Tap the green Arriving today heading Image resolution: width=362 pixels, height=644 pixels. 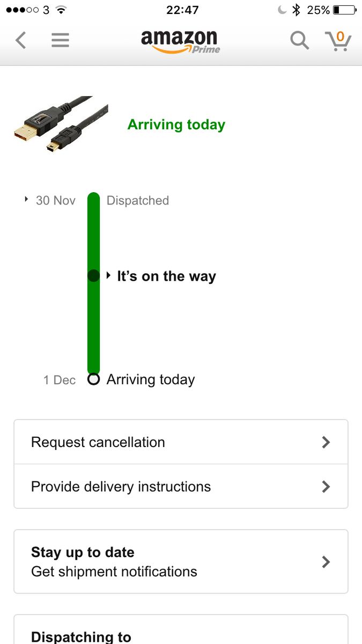click(x=176, y=125)
